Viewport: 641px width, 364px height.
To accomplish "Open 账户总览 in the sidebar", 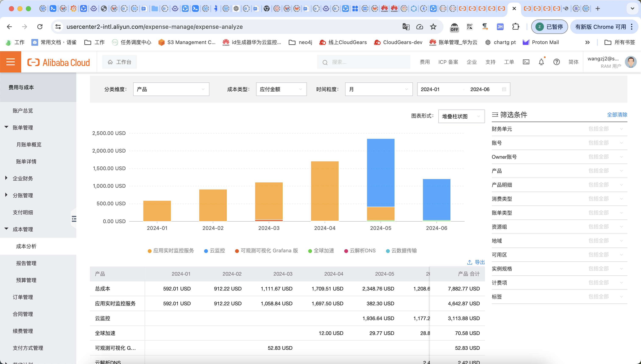I will [23, 111].
